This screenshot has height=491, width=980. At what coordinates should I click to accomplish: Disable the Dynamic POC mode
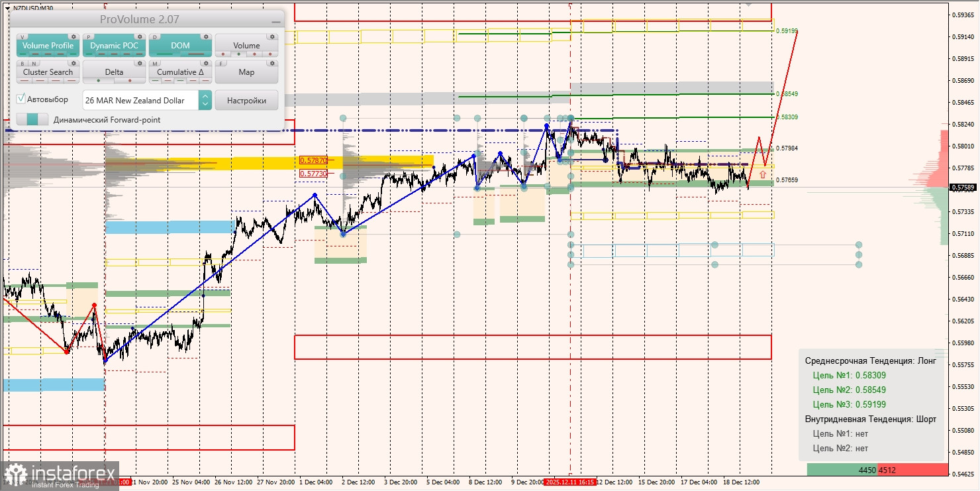(x=114, y=46)
